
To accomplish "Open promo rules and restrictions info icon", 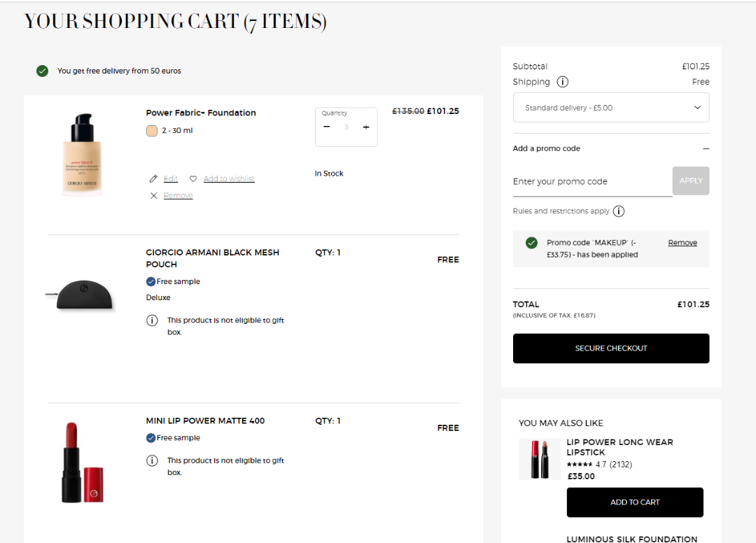I will pyautogui.click(x=619, y=211).
